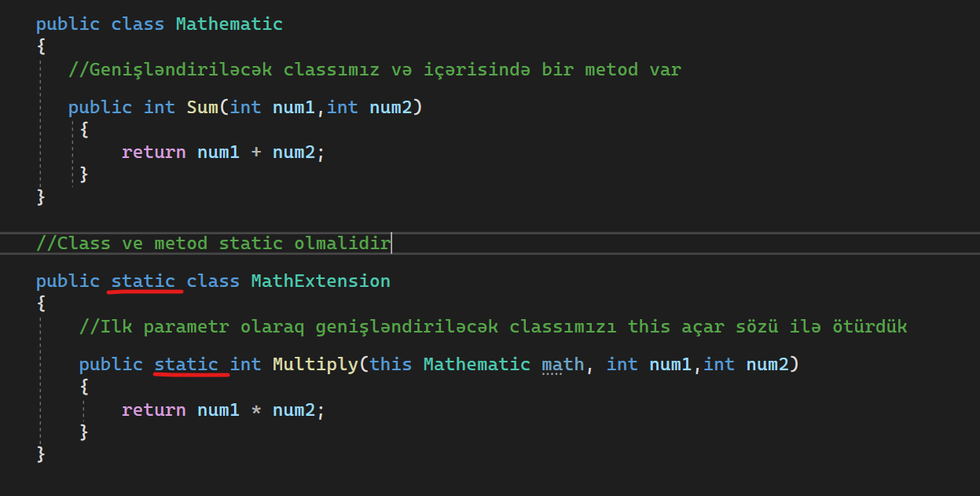This screenshot has width=980, height=496.
Task: Click the comment starting with //Genişləndiriləcək classımız
Action: pos(375,69)
